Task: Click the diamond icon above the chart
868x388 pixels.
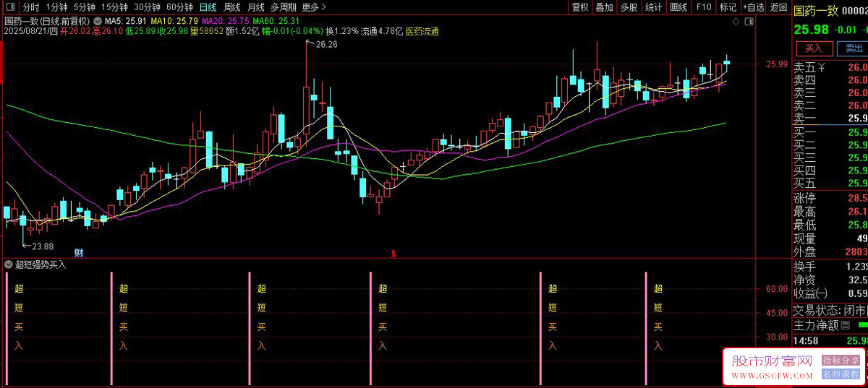Action: coord(736,22)
